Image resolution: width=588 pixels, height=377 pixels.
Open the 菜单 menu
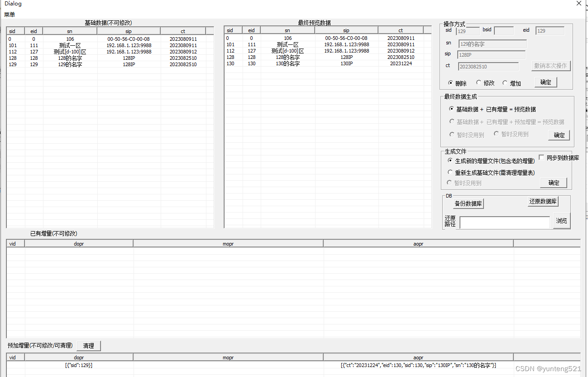(10, 14)
